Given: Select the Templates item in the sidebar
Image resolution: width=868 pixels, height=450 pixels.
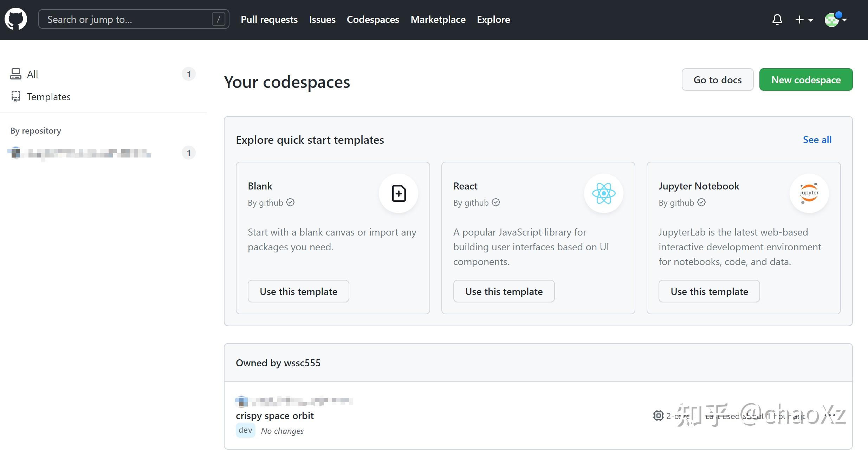Looking at the screenshot, I should 48,97.
